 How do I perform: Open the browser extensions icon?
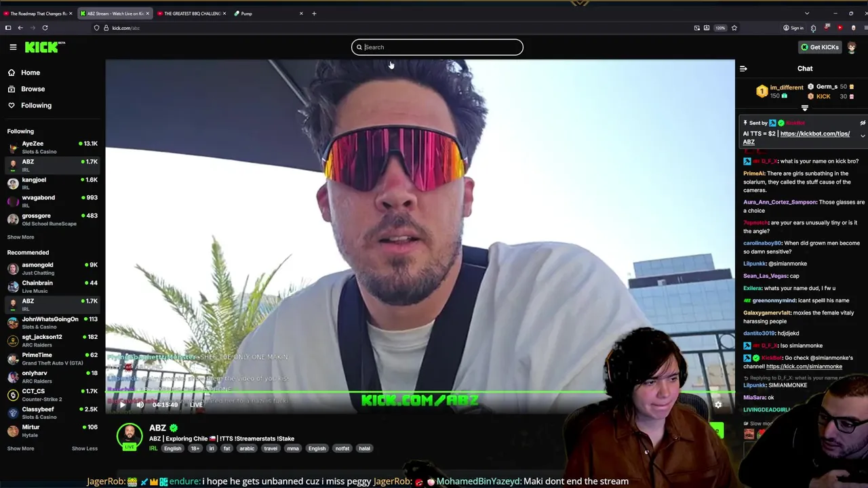tap(813, 28)
